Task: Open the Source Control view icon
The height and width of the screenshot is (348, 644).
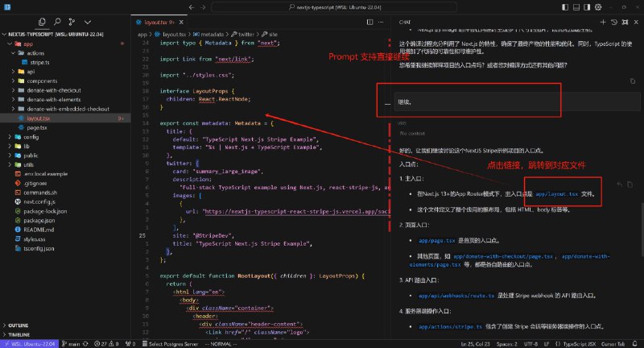Action: 72,22
